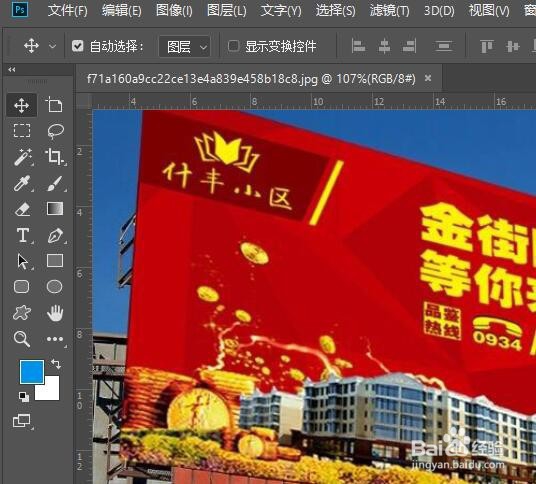This screenshot has width=536, height=484.
Task: Open the 文字(Y) menu
Action: coord(281,11)
